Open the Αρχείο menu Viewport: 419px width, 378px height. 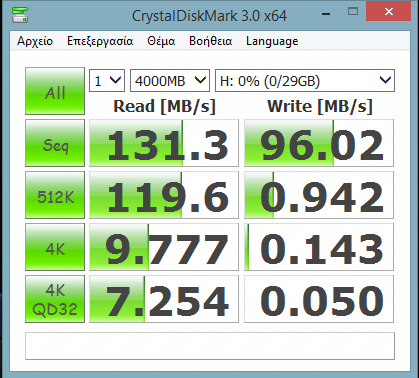click(35, 41)
